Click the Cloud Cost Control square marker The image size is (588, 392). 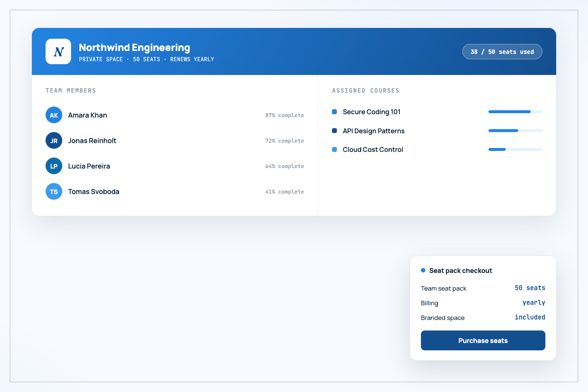click(335, 149)
